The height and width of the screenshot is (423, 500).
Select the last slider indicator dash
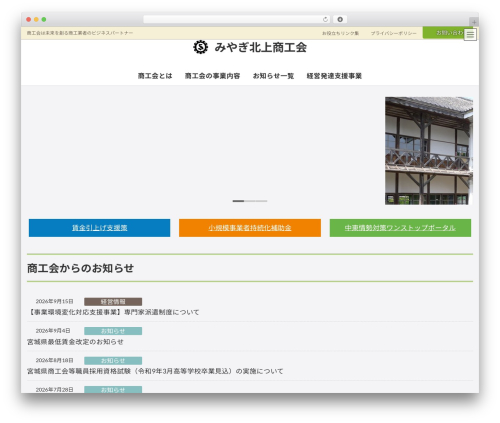(261, 201)
